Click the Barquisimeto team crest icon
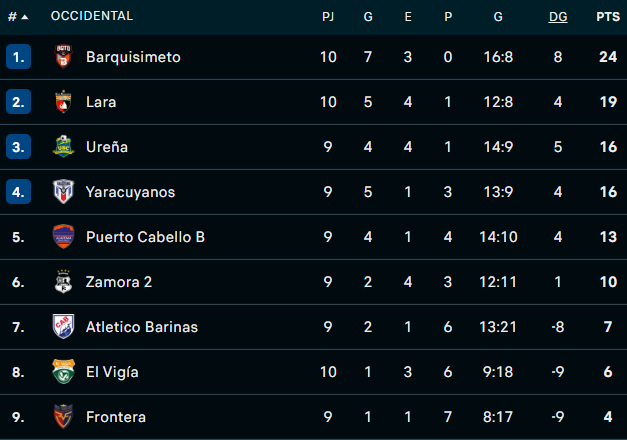Viewport: 627px width, 440px height. click(63, 57)
